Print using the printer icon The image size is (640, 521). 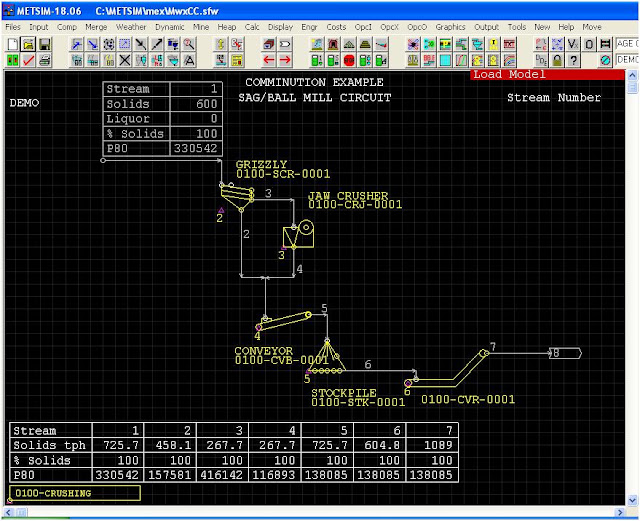click(x=44, y=60)
